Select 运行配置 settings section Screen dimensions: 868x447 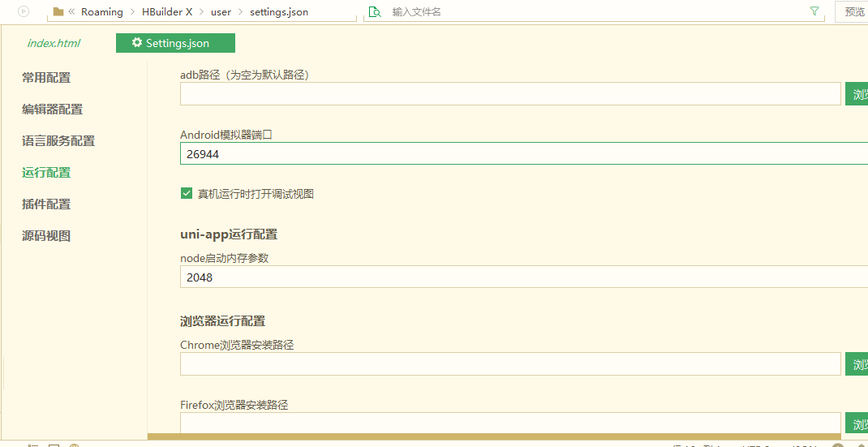pos(46,173)
